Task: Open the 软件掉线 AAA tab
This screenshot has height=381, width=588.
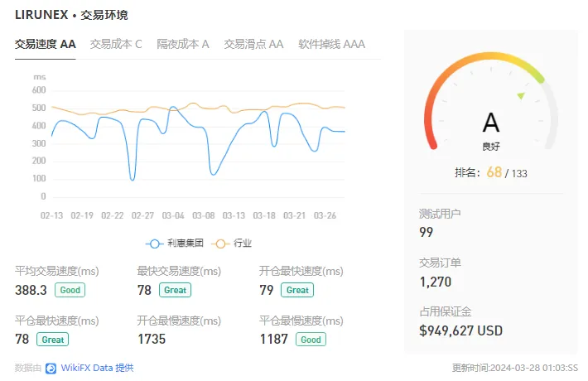Action: 331,44
